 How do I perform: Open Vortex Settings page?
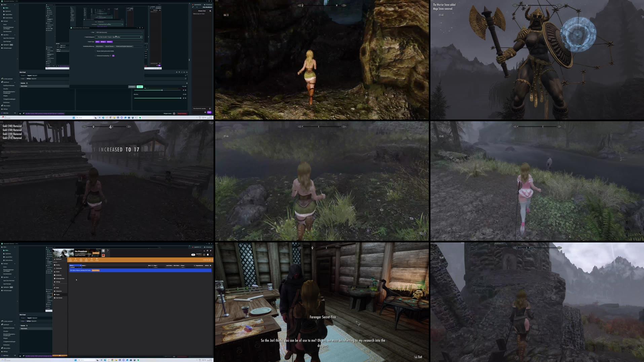[x=58, y=282]
